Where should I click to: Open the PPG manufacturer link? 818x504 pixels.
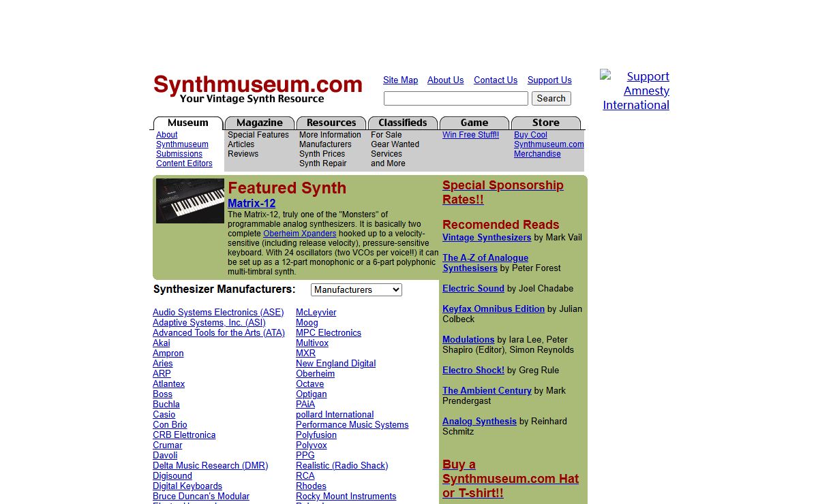click(305, 456)
